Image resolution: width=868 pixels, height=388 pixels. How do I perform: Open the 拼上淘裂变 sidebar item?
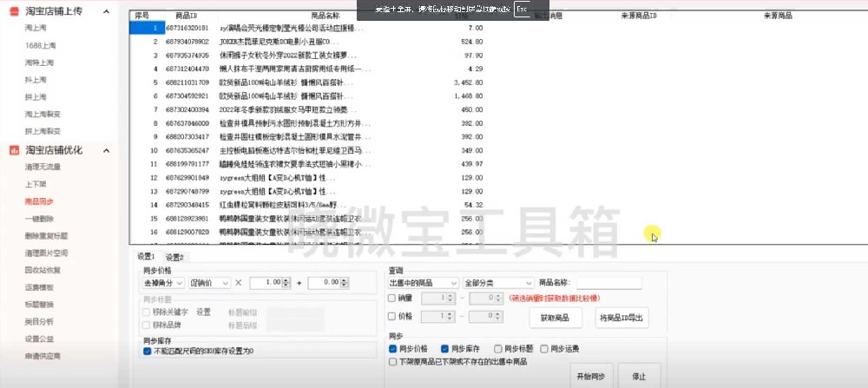tap(43, 131)
